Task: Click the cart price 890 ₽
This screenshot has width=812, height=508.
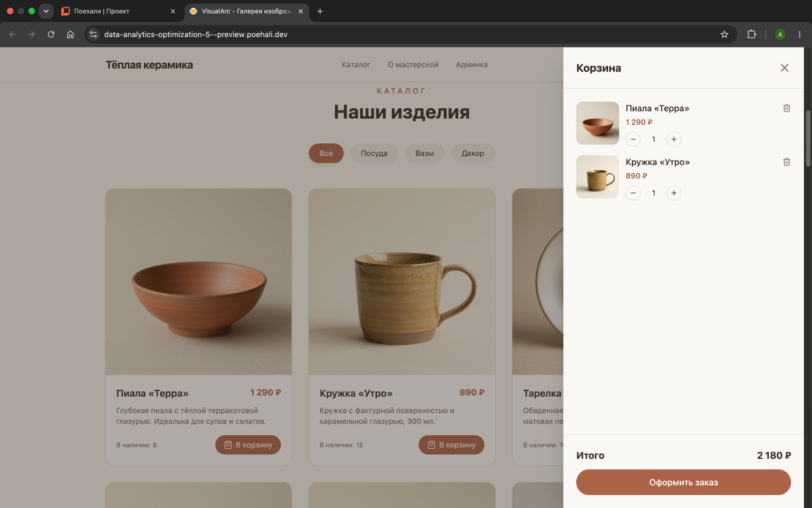Action: click(x=636, y=176)
